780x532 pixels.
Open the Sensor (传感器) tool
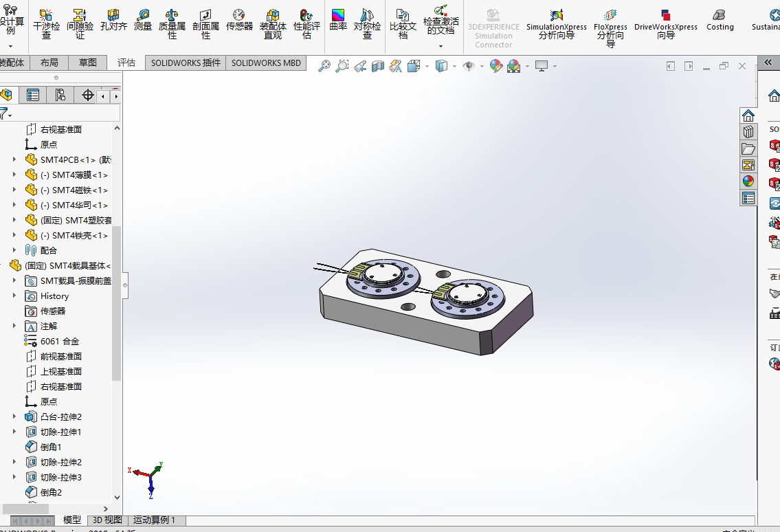coord(239,20)
